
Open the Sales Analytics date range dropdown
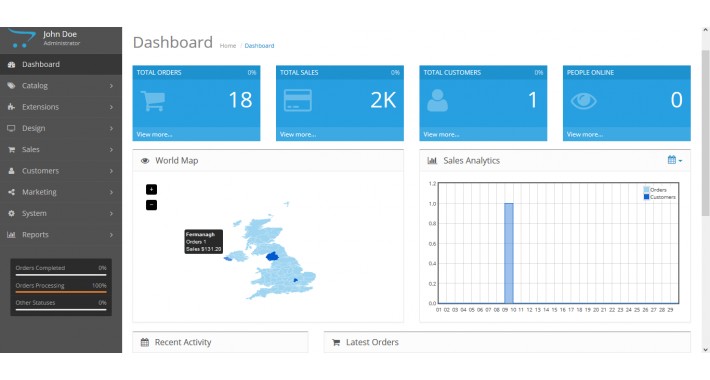(675, 160)
